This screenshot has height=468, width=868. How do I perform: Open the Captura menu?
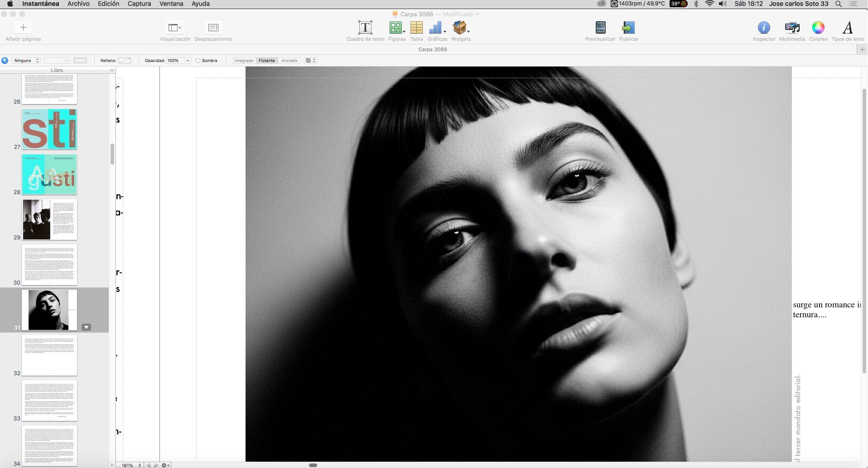[139, 4]
